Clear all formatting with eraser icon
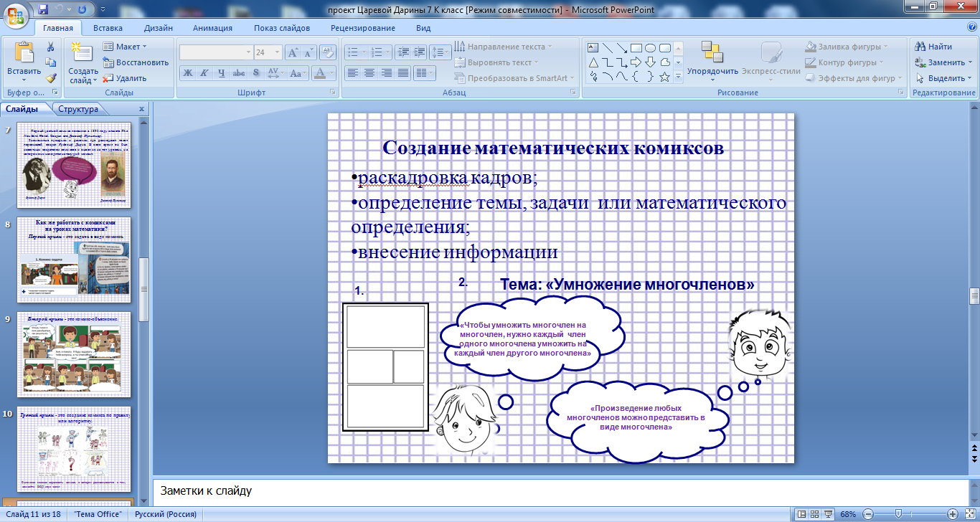 [328, 52]
